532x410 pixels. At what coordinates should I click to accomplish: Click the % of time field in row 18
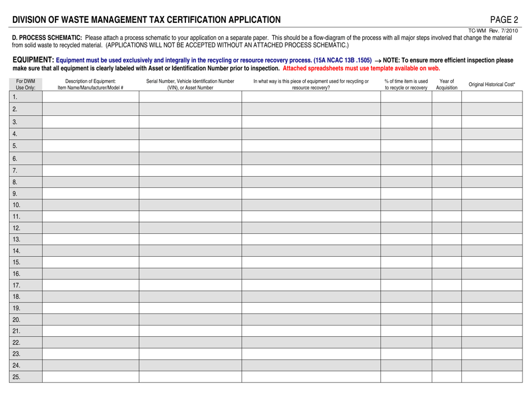point(406,296)
